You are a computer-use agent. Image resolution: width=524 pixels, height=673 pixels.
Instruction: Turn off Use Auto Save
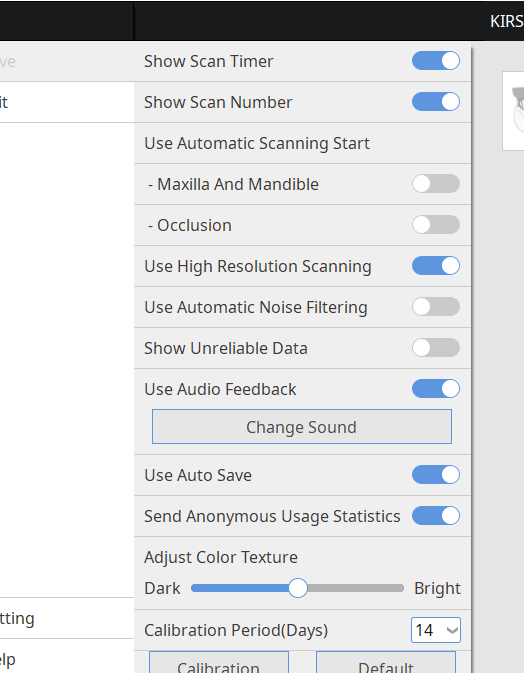436,475
